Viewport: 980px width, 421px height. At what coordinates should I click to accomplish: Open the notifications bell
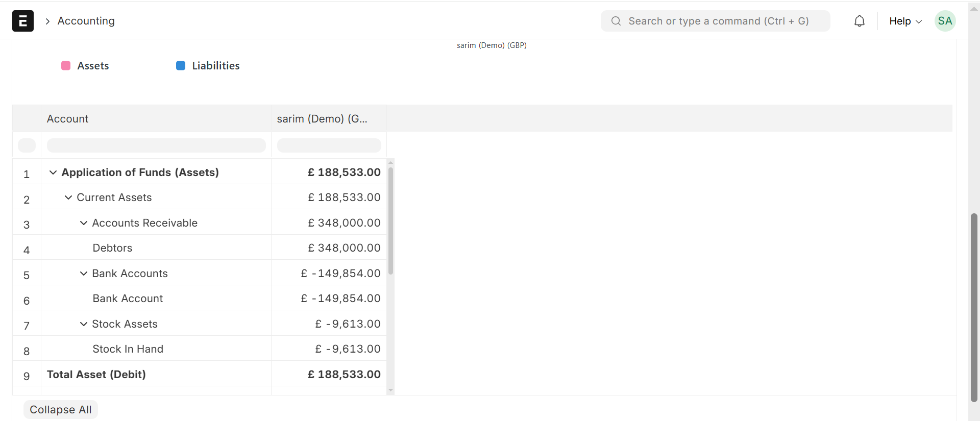[860, 21]
